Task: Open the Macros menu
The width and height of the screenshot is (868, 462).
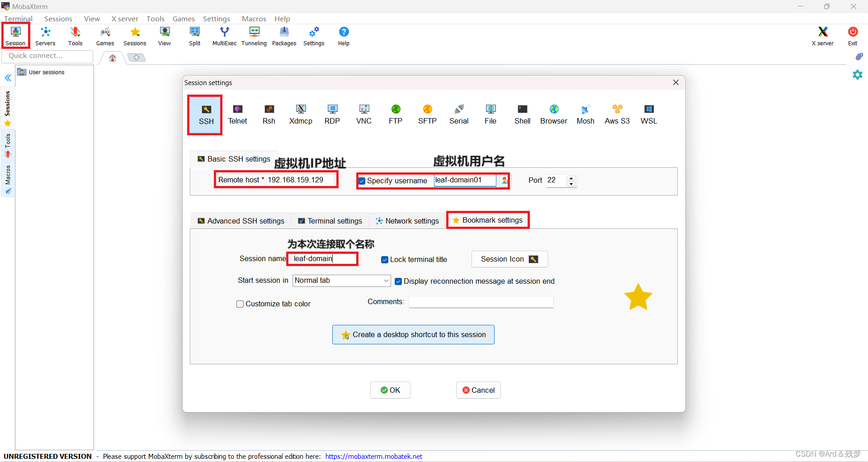Action: click(254, 19)
